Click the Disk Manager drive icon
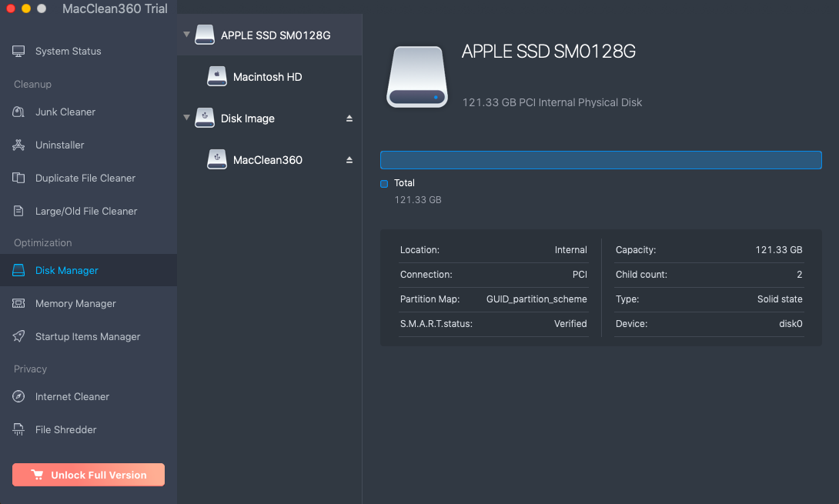The width and height of the screenshot is (839, 504). 18,270
